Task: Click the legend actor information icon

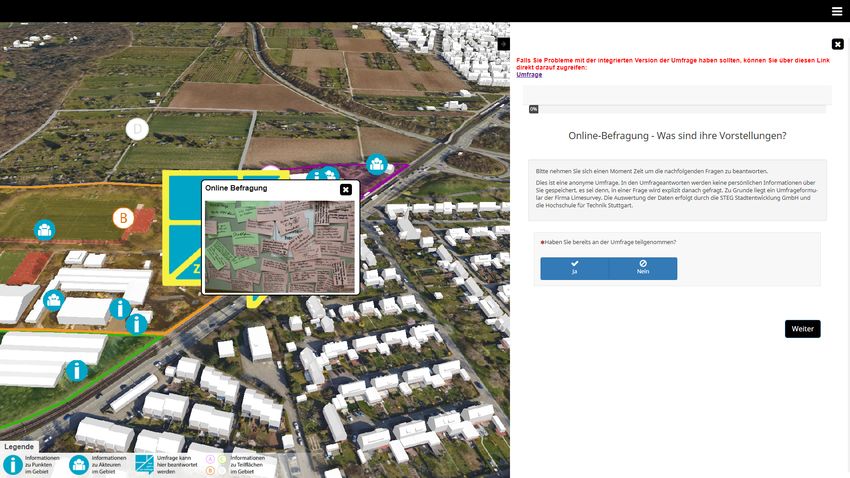Action: click(79, 465)
